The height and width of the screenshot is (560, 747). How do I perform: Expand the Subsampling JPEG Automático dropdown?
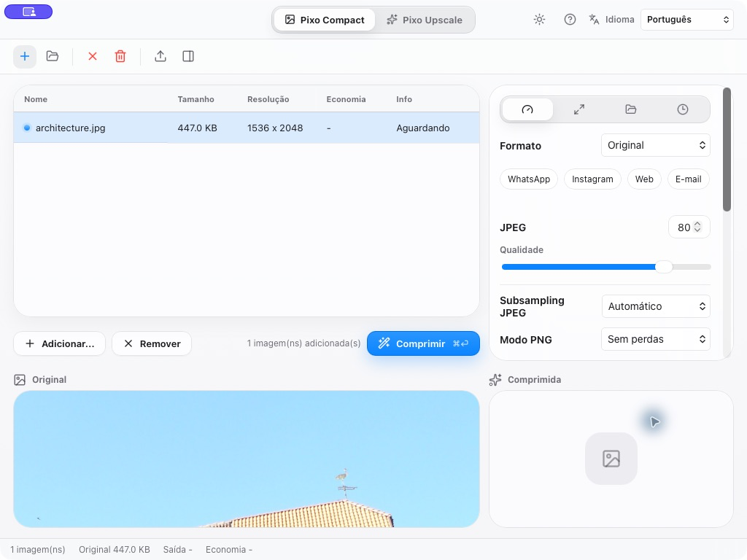[656, 306]
